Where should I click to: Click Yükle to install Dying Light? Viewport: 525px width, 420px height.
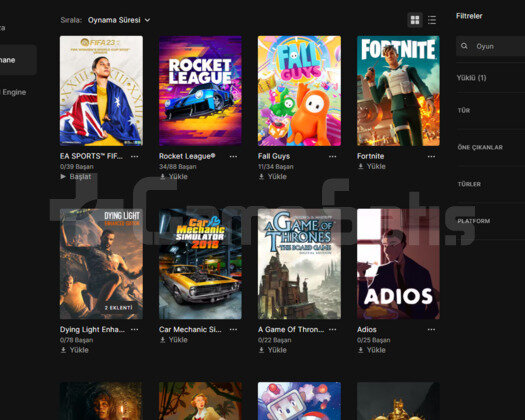click(74, 350)
